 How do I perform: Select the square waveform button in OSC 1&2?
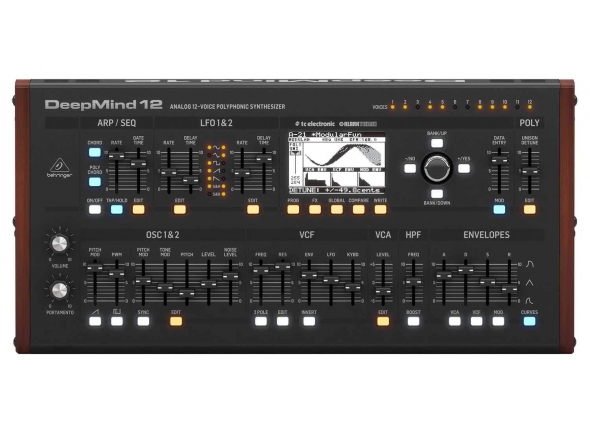[x=117, y=321]
